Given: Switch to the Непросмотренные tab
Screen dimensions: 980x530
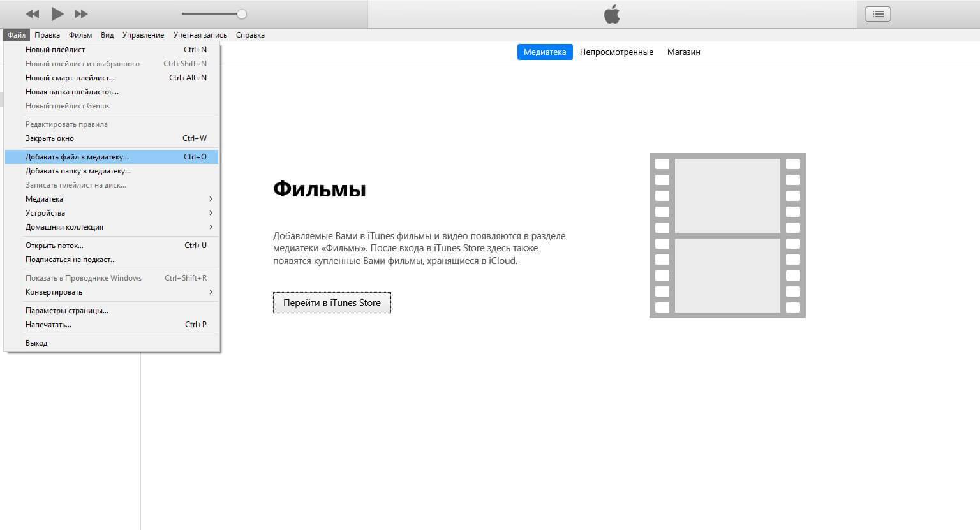Looking at the screenshot, I should point(616,52).
